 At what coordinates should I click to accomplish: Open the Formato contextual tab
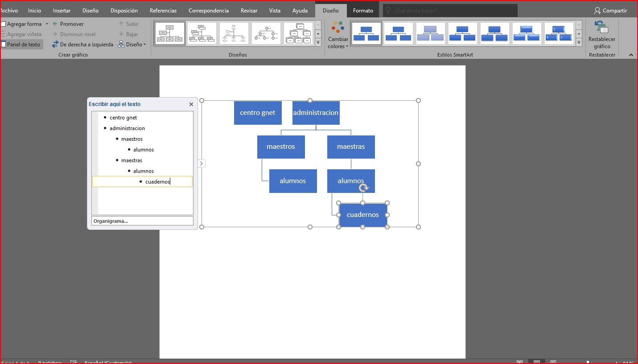[363, 10]
